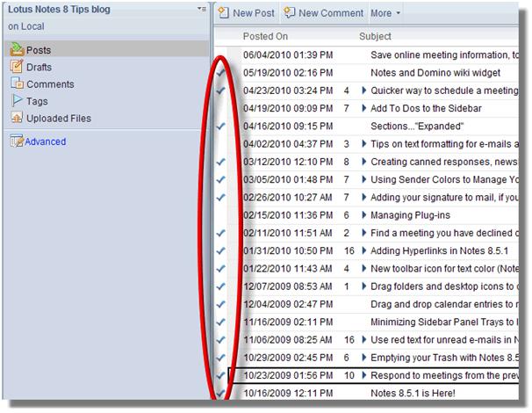532x413 pixels.
Task: Click date 06/04/2010 01:39 PM
Action: 288,55
